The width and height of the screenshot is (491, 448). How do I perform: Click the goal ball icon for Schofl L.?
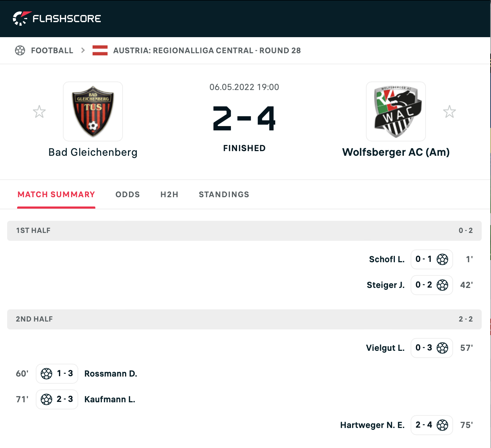coord(442,259)
